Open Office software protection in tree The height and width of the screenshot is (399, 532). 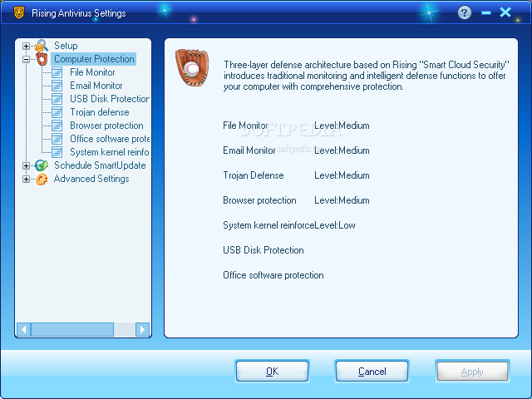pos(110,139)
